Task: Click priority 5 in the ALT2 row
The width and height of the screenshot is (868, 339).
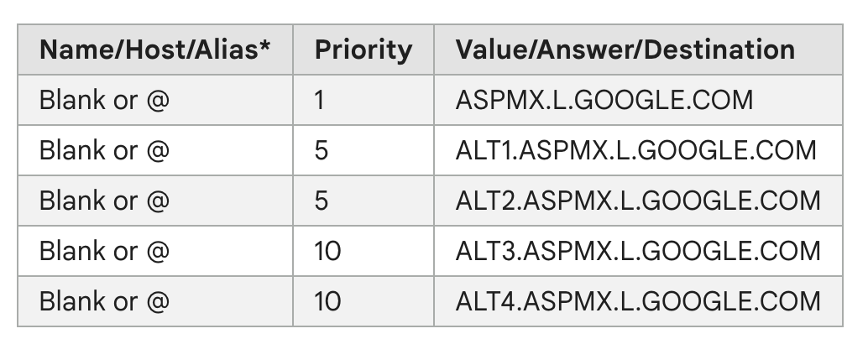Action: click(322, 201)
